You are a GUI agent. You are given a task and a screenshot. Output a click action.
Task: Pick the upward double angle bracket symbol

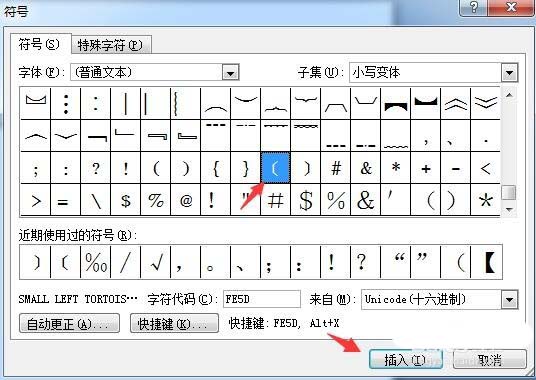tap(456, 103)
